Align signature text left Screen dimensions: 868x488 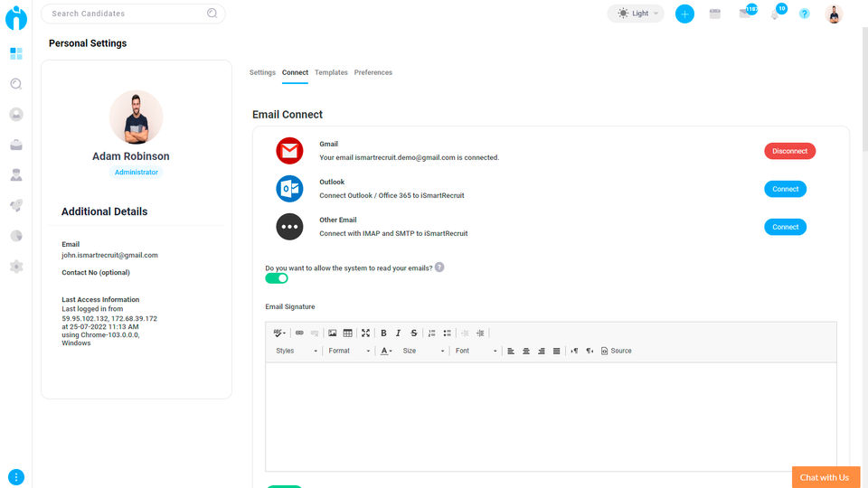point(511,351)
